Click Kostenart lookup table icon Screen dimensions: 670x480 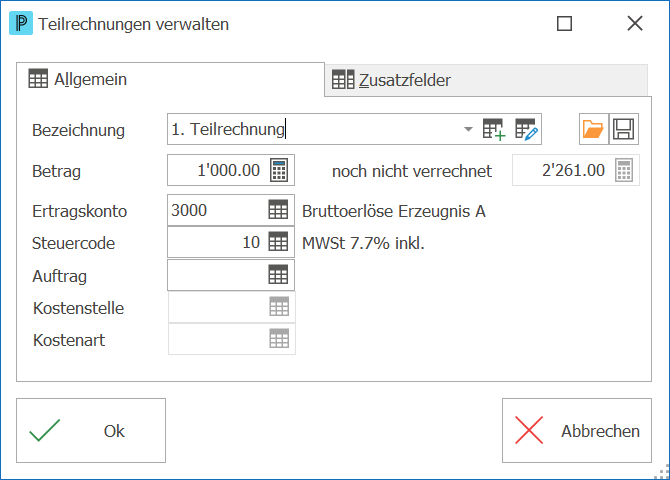click(x=279, y=339)
